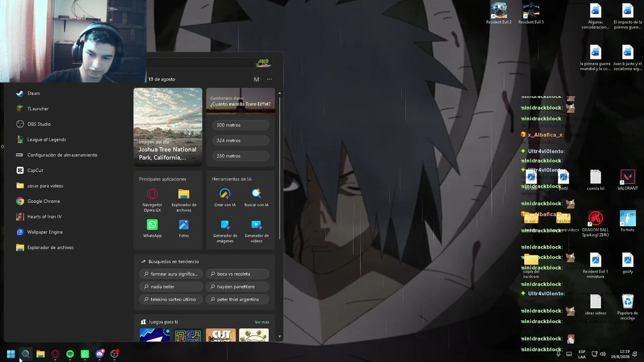Select the Fortnite desktop shortcut
This screenshot has height=362, width=644.
tap(627, 222)
